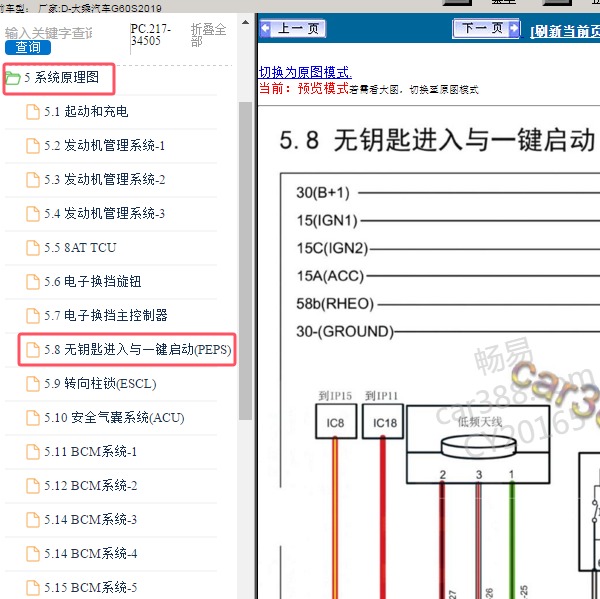Image resolution: width=600 pixels, height=599 pixels.
Task: Go to previous page with 上一页
Action: pyautogui.click(x=293, y=29)
